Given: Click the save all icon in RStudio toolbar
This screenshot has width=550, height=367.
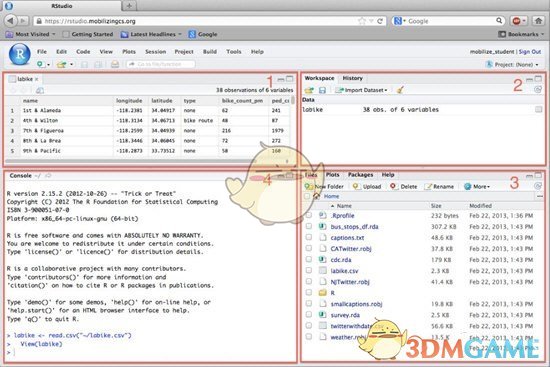Looking at the screenshot, I should [x=99, y=65].
